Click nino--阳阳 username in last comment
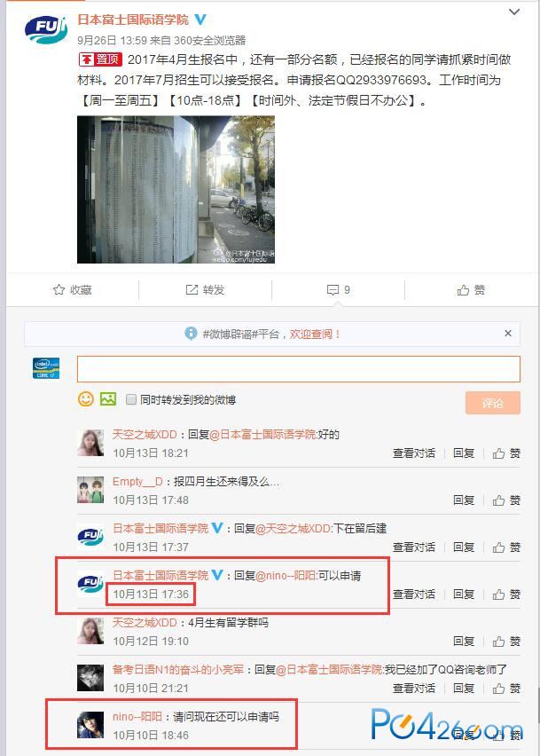The image size is (540, 756). 137,717
